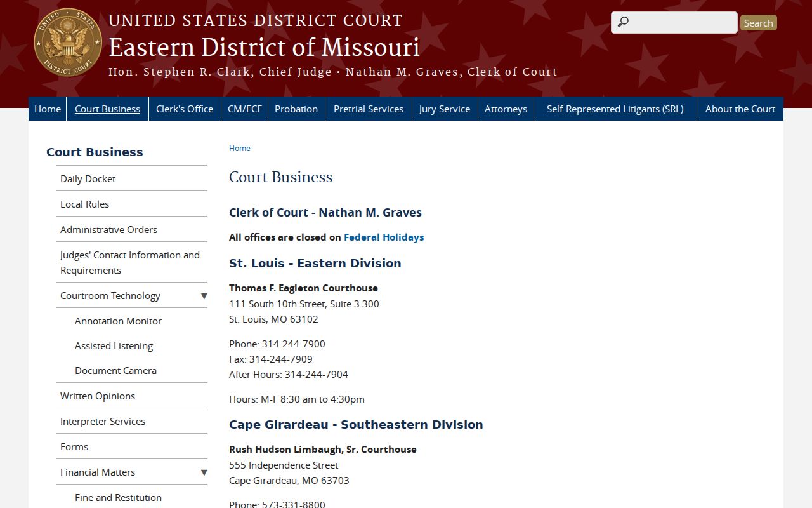812x508 pixels.
Task: Select the CM/ECF menu item
Action: [x=244, y=109]
